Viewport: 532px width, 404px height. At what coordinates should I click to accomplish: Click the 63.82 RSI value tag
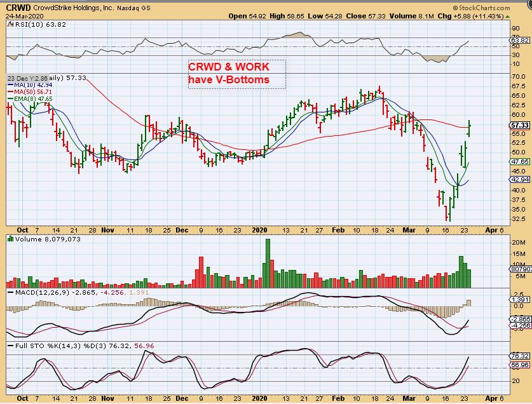[519, 41]
